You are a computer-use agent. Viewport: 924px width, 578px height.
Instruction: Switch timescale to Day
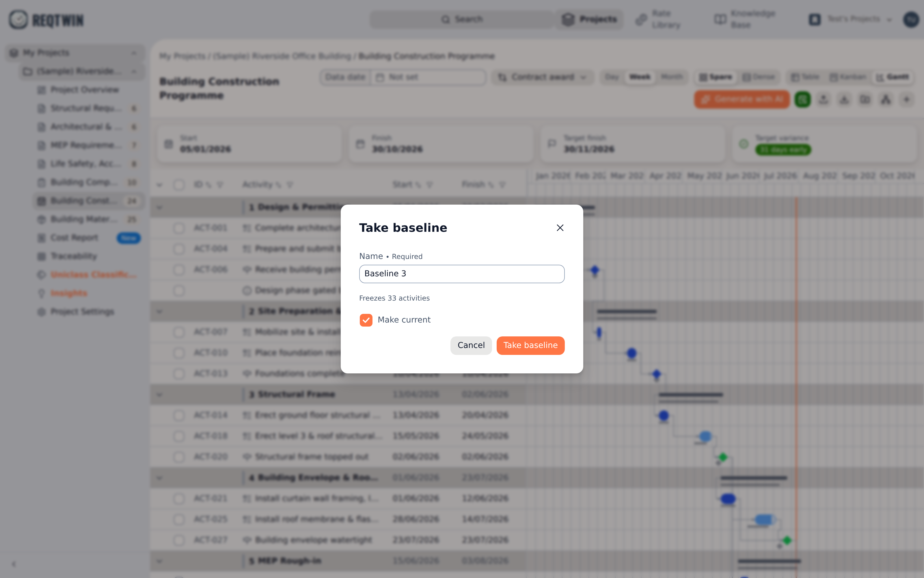click(612, 77)
